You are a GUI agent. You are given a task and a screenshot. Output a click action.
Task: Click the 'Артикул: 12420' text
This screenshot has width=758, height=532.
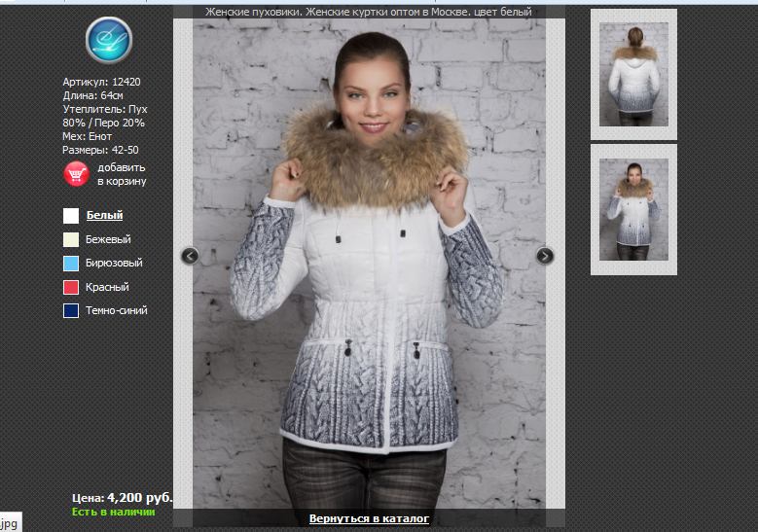pos(101,82)
